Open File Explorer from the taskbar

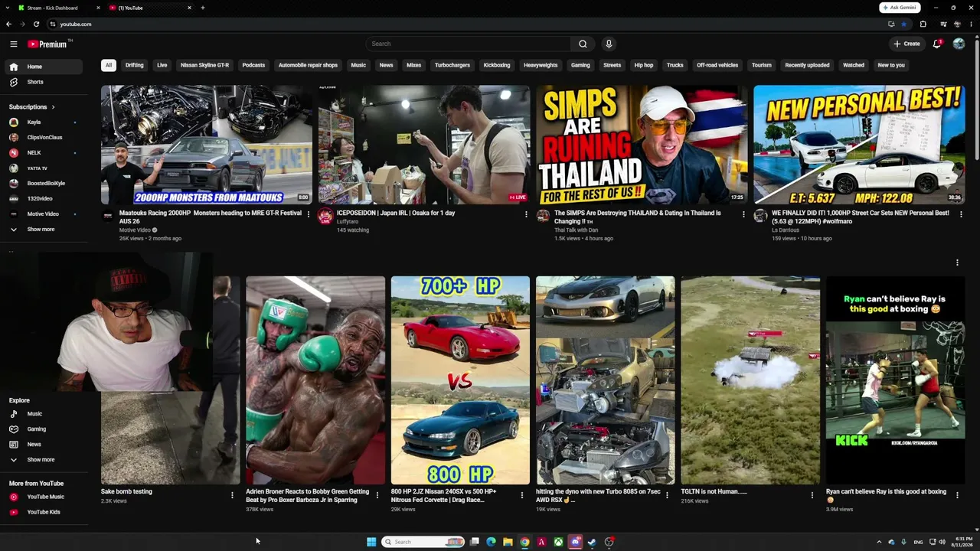tap(508, 542)
